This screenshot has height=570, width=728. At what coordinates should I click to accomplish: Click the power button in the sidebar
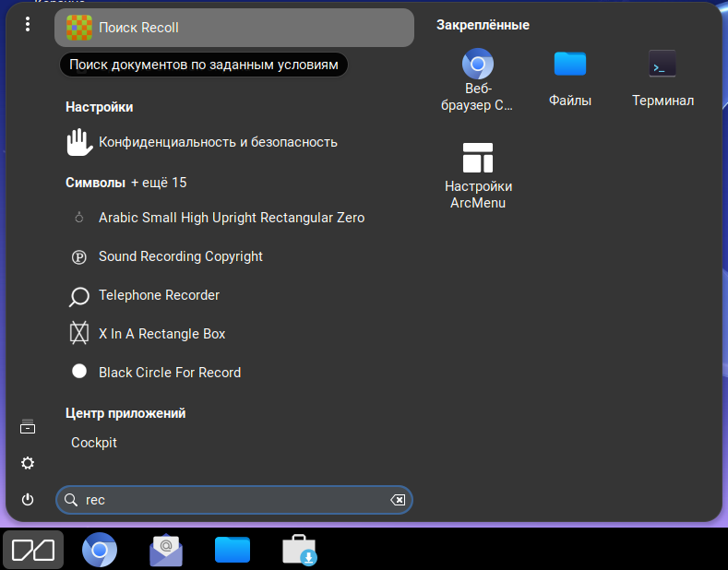(x=28, y=500)
